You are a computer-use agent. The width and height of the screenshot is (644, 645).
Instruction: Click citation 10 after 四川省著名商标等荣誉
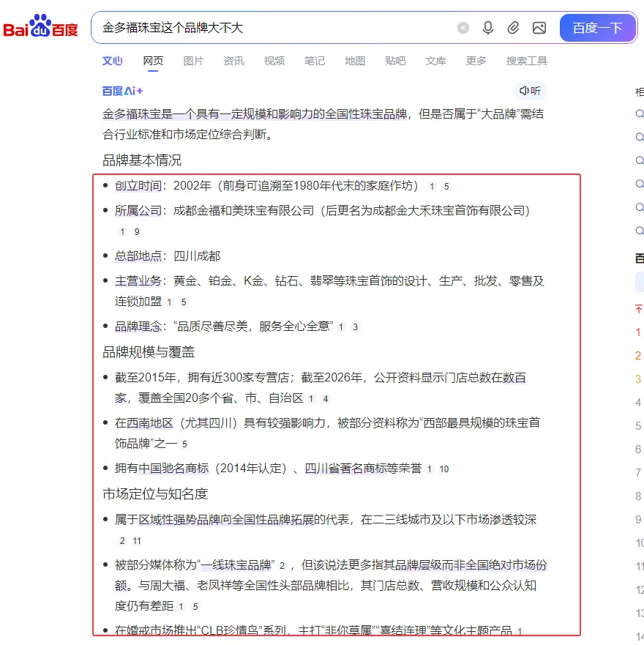click(444, 469)
